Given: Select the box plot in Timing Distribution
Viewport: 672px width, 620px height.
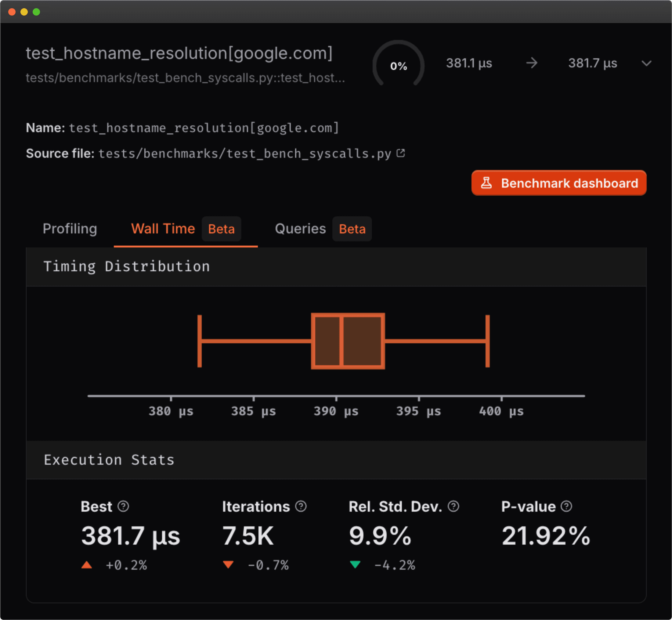Looking at the screenshot, I should coord(347,341).
